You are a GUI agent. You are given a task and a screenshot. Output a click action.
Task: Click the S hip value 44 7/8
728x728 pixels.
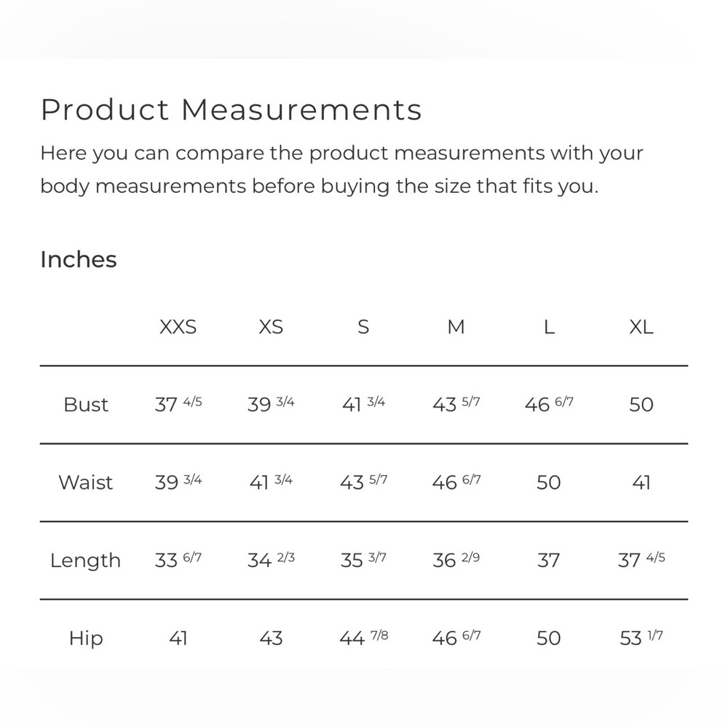click(363, 638)
